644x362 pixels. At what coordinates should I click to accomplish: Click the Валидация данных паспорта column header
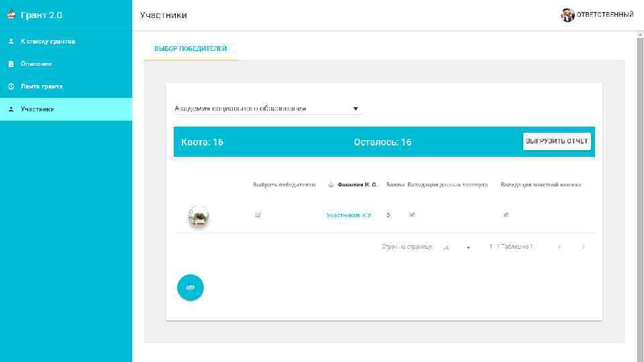coord(447,185)
